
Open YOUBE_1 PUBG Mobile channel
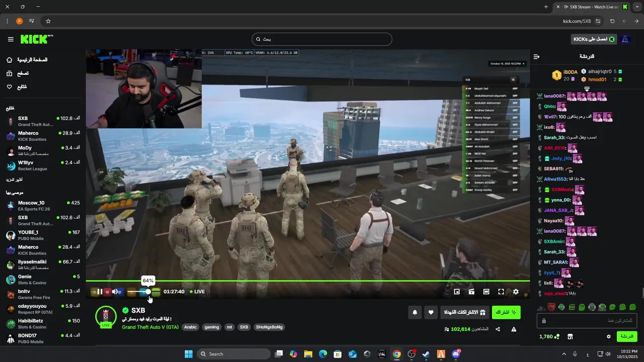point(43,235)
